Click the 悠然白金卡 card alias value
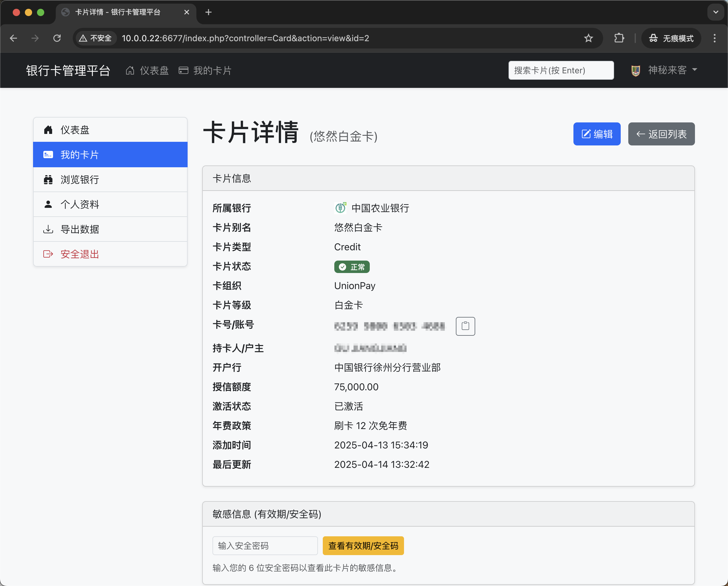Viewport: 728px width, 586px height. click(358, 228)
